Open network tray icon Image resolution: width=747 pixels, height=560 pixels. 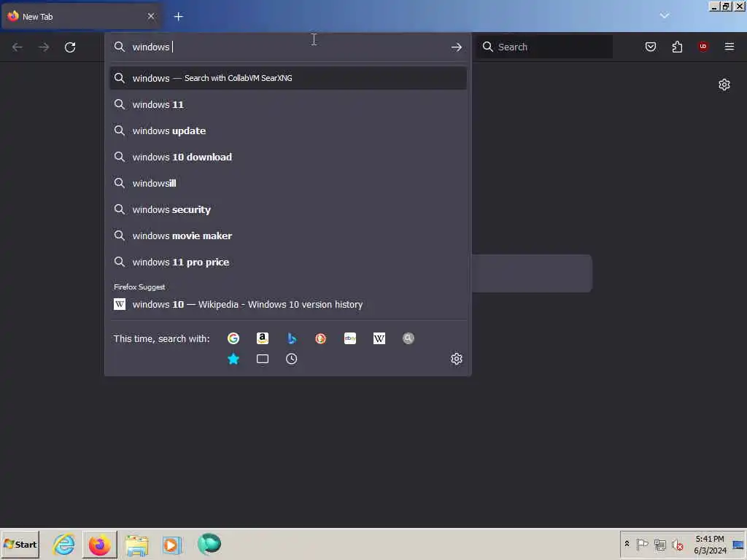[x=659, y=544]
